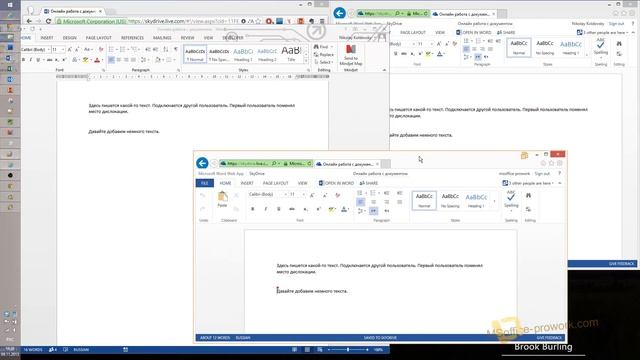Image resolution: width=640 pixels, height=360 pixels.
Task: Click reload button in Chrome browser window
Action: (x=48, y=21)
